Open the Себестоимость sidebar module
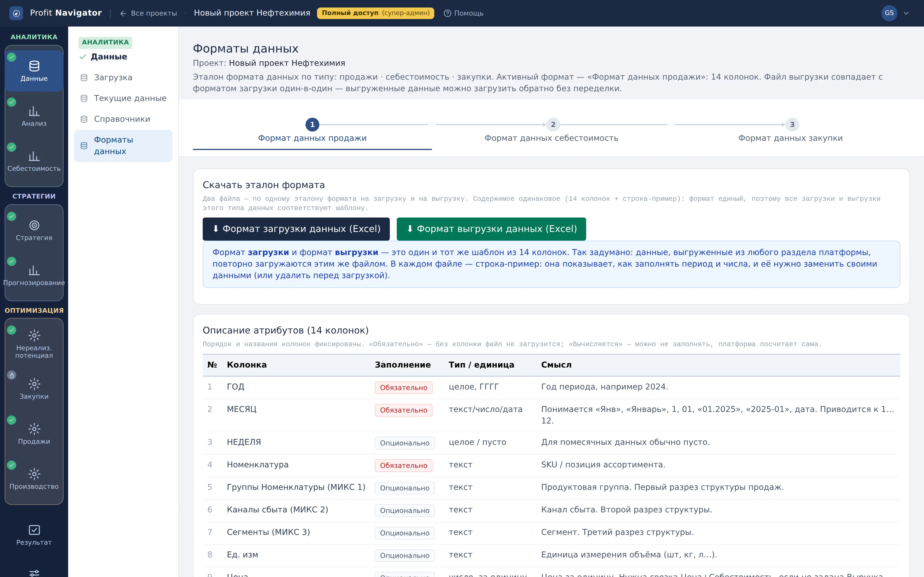 point(34,161)
